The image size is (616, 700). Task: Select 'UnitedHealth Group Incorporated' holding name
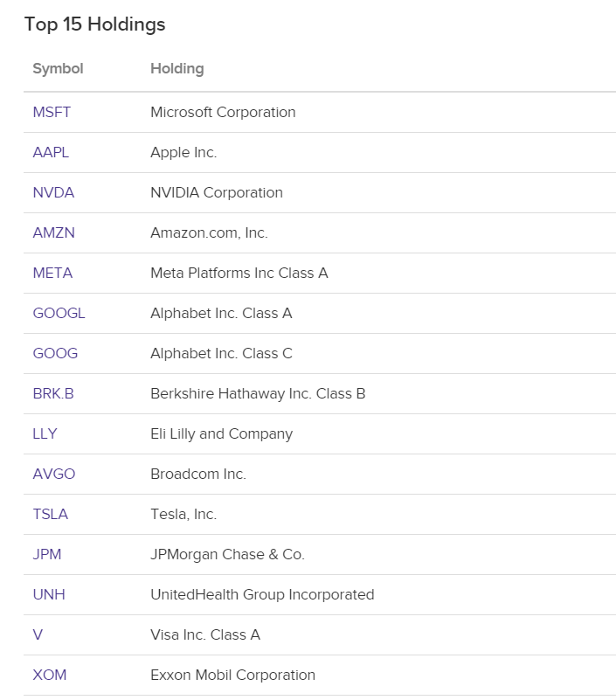[x=262, y=594]
